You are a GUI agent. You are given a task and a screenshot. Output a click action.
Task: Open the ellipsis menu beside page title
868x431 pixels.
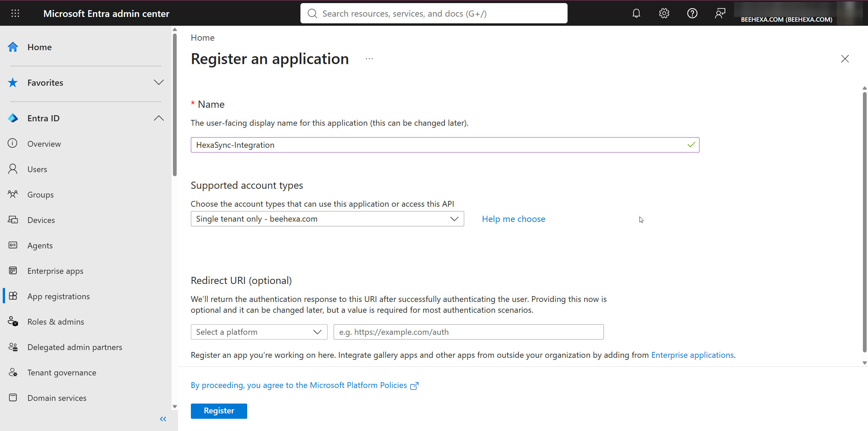[369, 59]
